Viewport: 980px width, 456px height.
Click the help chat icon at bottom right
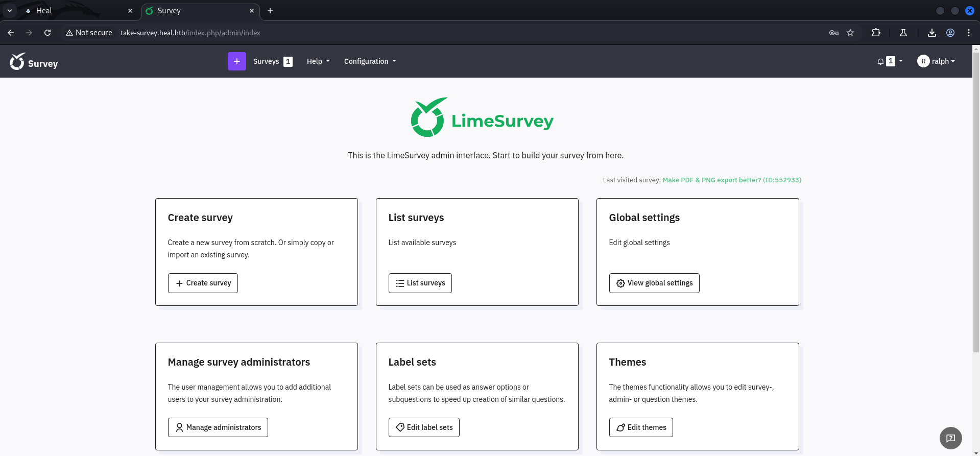pos(950,438)
